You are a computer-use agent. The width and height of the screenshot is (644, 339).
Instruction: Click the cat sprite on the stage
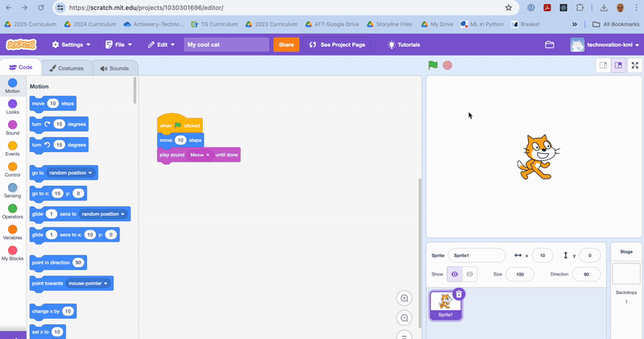pyautogui.click(x=537, y=157)
